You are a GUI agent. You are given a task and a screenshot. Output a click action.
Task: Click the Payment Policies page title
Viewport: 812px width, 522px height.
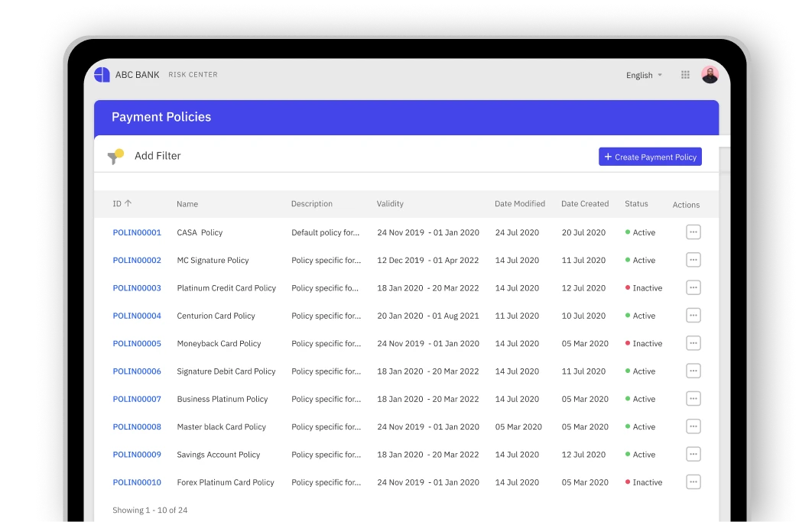coord(161,117)
